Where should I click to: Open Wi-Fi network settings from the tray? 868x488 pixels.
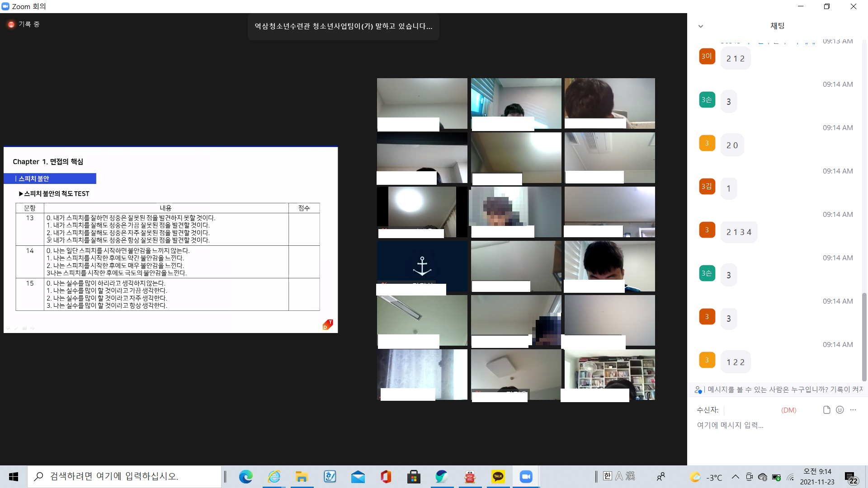pos(790,477)
